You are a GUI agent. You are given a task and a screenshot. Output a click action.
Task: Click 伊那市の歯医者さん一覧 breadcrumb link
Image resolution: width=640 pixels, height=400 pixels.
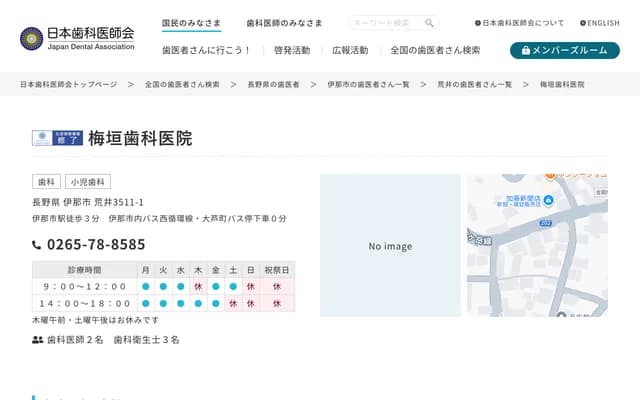(368, 85)
